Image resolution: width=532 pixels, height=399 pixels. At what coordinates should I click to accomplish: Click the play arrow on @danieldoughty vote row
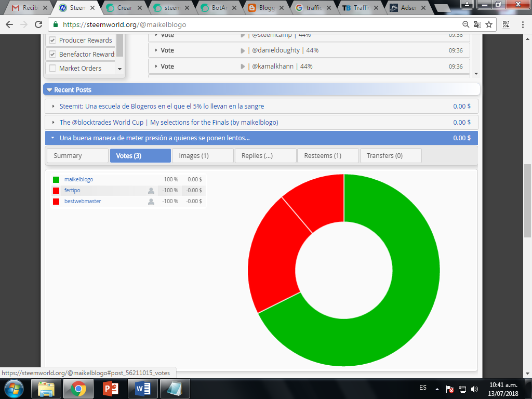(x=243, y=50)
